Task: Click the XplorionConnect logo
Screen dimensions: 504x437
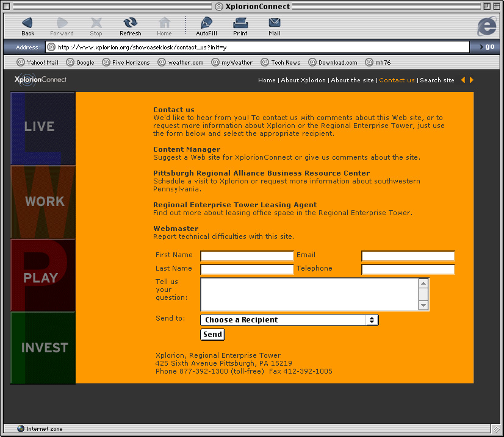Action: click(x=40, y=80)
